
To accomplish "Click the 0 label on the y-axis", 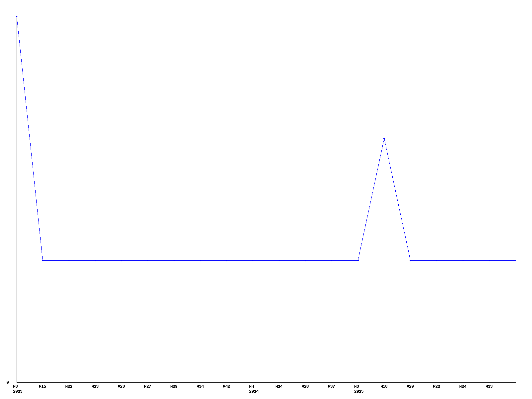I will [8, 382].
